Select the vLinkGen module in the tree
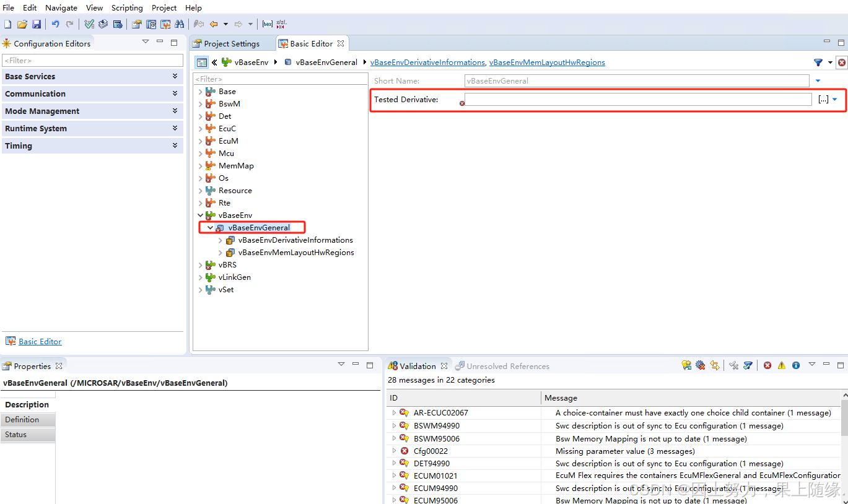 (x=234, y=277)
